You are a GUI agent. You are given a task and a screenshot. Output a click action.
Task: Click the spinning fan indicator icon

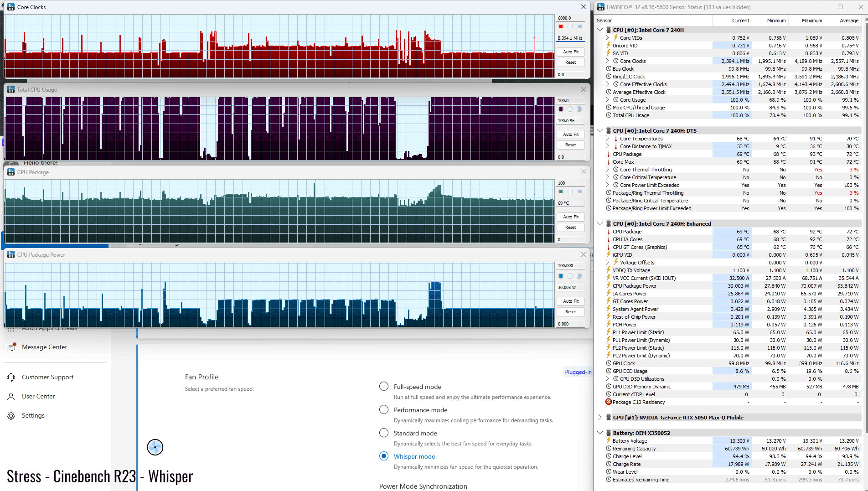coord(155,447)
